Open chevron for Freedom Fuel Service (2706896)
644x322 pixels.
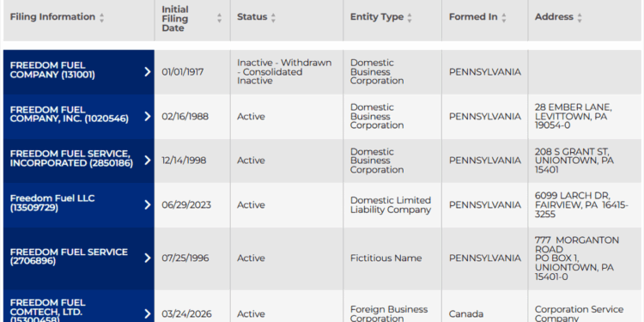point(148,258)
